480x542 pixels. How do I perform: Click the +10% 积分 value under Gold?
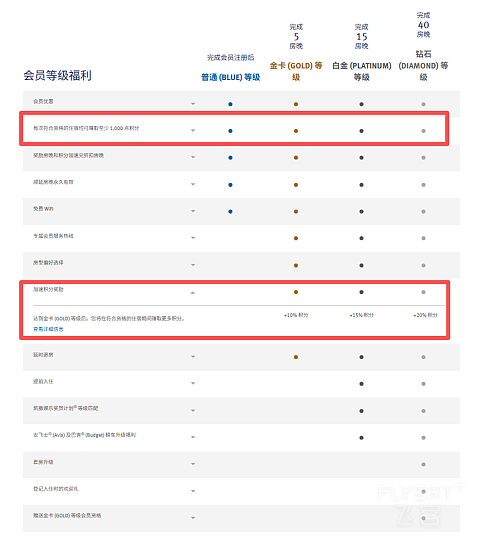click(x=296, y=315)
